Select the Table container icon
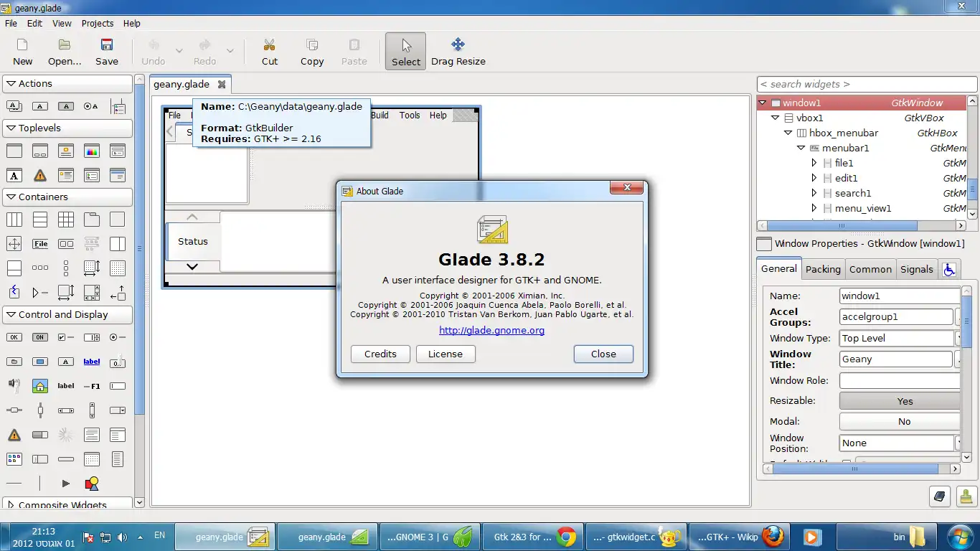 tap(66, 220)
